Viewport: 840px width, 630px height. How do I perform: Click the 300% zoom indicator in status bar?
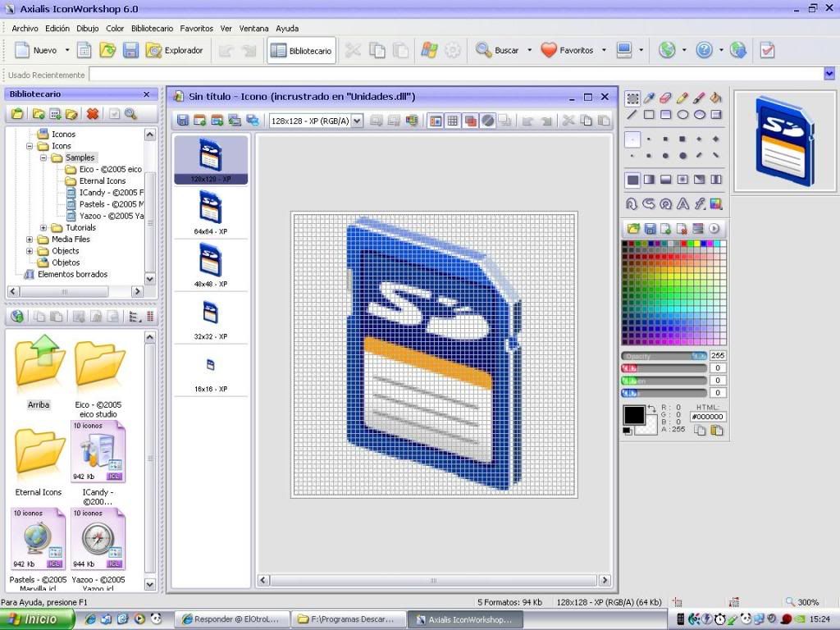click(802, 602)
